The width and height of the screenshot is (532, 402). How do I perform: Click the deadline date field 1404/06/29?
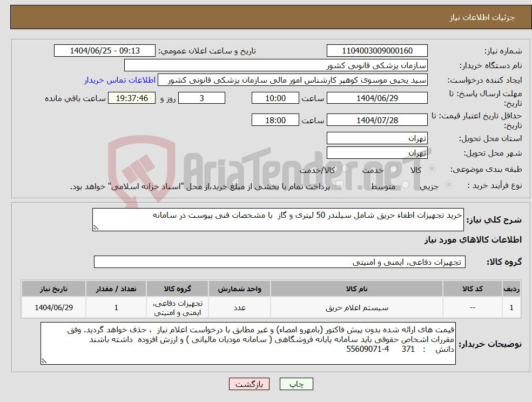click(377, 98)
